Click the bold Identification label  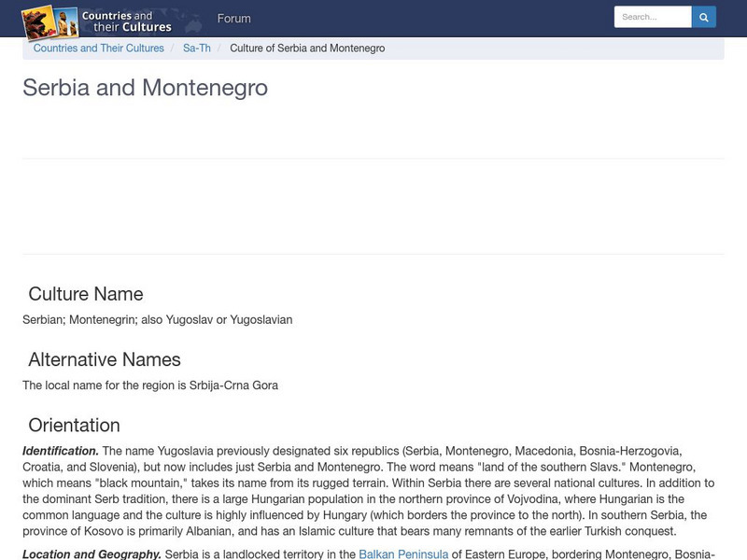[61, 454]
